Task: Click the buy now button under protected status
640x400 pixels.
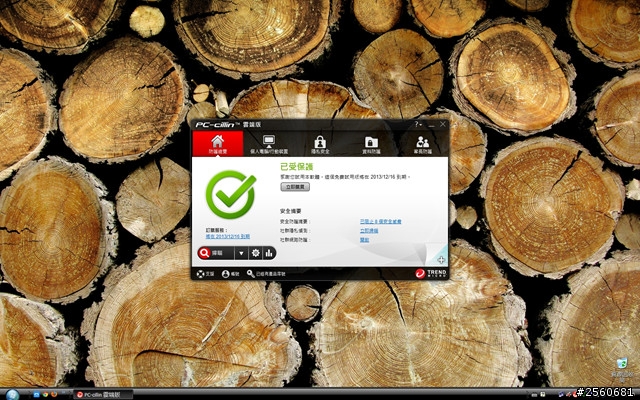Action: click(295, 187)
